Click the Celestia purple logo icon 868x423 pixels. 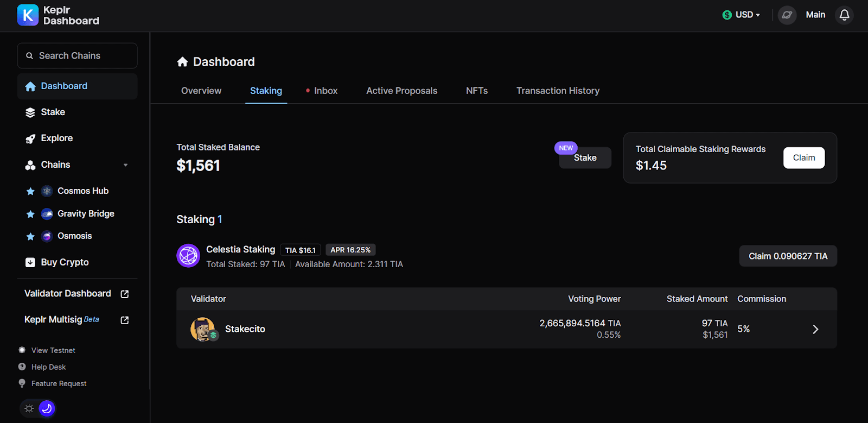[188, 255]
